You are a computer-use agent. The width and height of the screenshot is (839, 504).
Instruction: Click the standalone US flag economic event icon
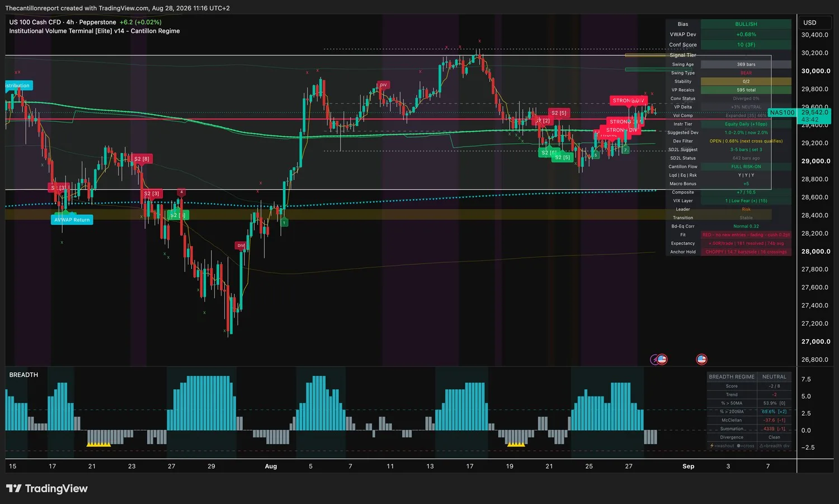tap(701, 359)
